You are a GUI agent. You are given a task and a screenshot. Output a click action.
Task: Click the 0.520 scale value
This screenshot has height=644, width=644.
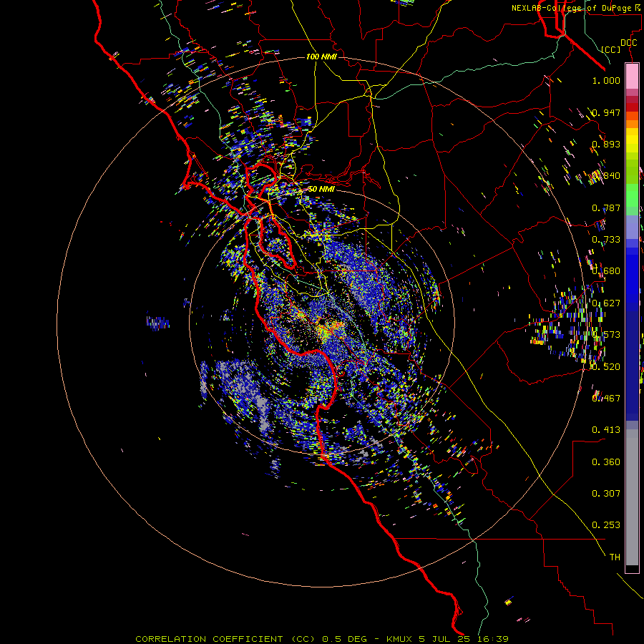coord(606,366)
